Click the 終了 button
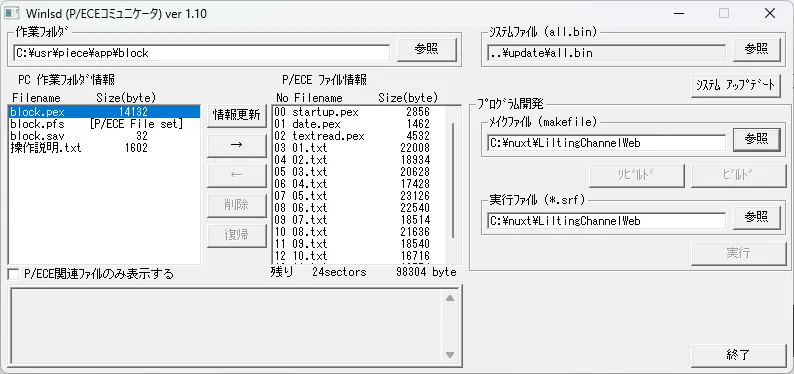Viewport: 794px width, 374px height. click(x=738, y=355)
